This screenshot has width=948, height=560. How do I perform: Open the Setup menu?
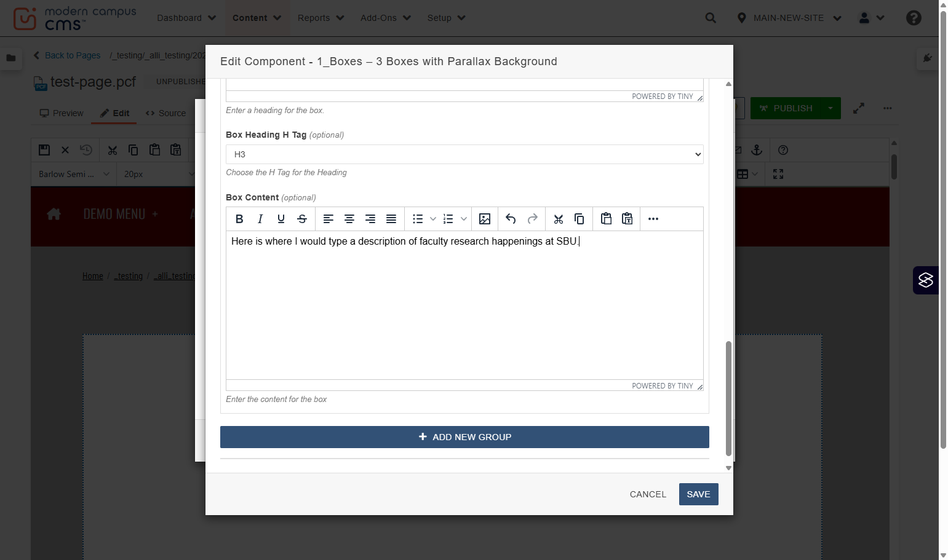pos(446,18)
